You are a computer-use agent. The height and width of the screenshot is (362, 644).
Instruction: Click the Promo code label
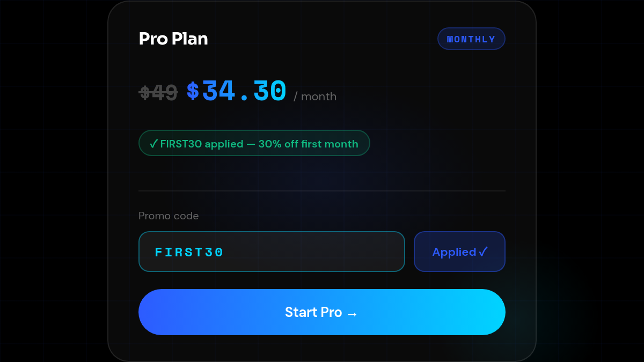point(169,216)
